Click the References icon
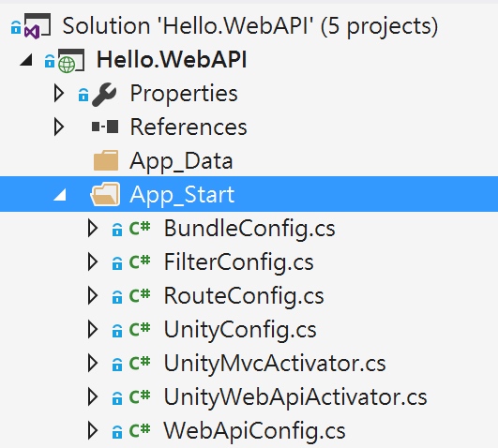Viewport: 498px width, 448px height. pos(105,127)
